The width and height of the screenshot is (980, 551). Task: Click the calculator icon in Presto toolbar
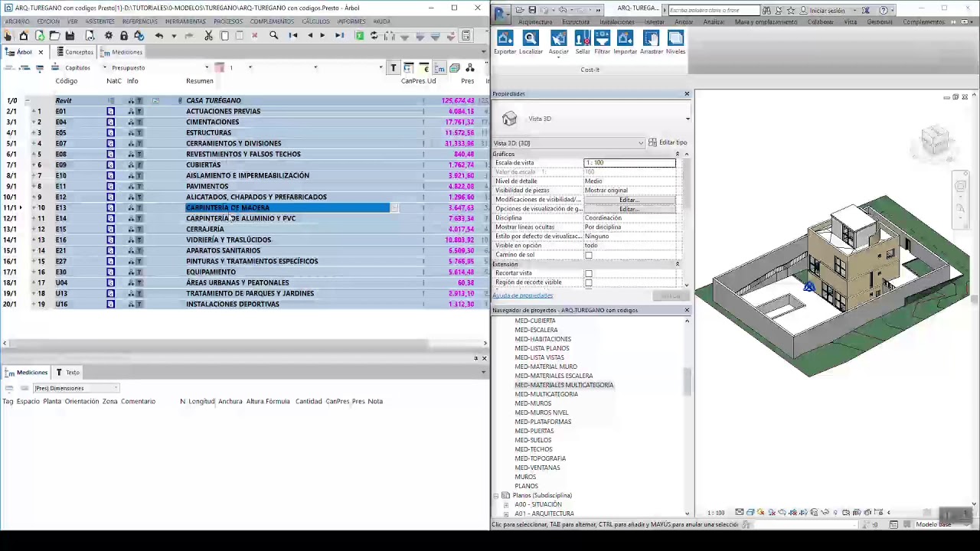[466, 36]
